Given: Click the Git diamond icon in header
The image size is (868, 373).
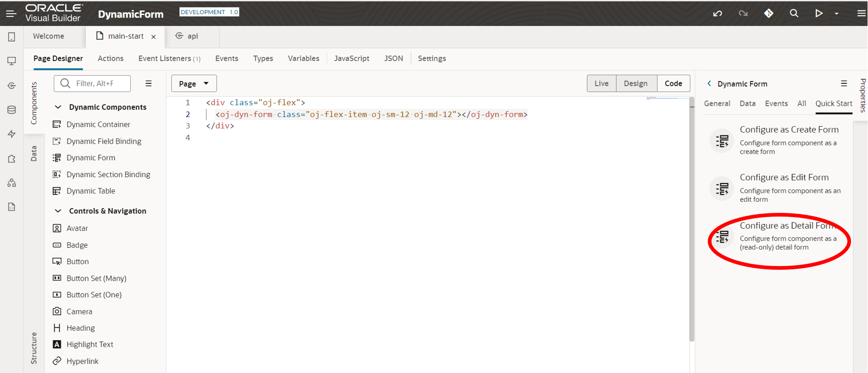Looking at the screenshot, I should 768,13.
